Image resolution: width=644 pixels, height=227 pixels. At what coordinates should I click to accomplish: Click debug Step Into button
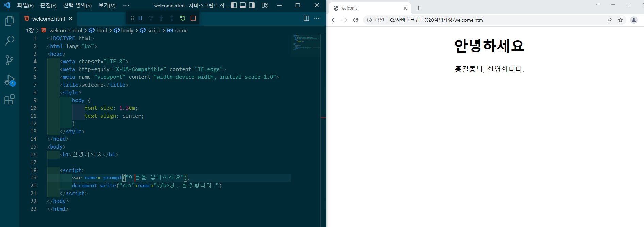tap(161, 18)
